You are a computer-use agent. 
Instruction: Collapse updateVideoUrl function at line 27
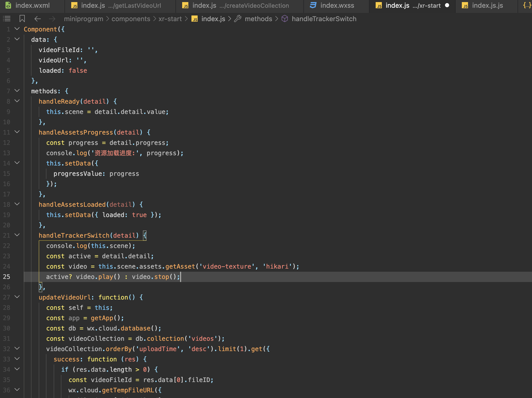(17, 297)
